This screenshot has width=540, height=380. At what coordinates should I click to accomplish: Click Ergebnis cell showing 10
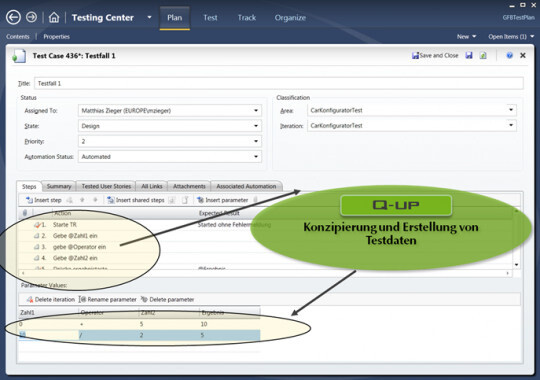tap(230, 324)
